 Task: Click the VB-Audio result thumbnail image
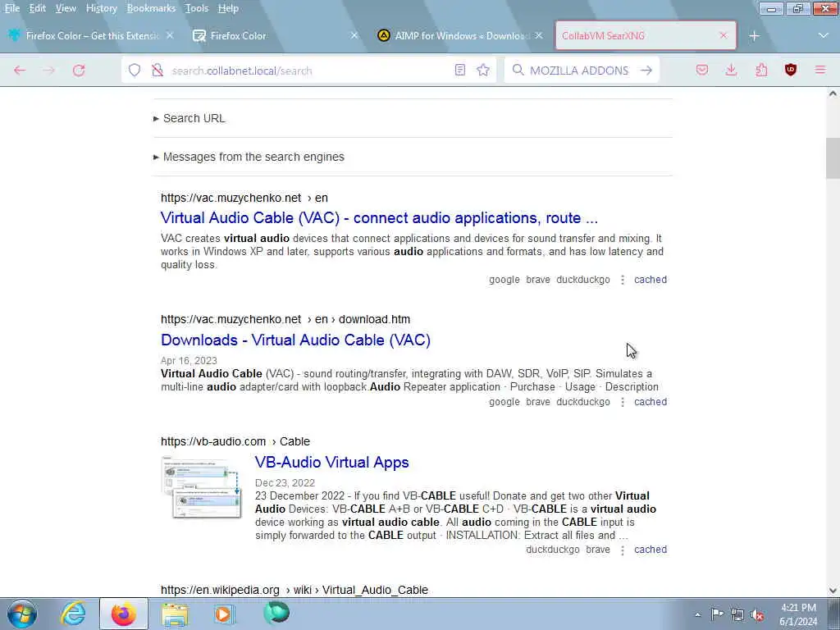(202, 486)
